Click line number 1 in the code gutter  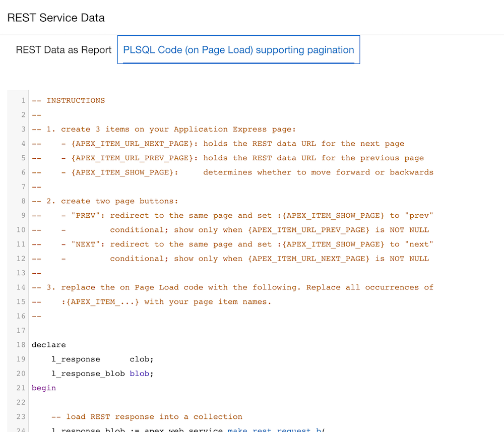pos(23,100)
